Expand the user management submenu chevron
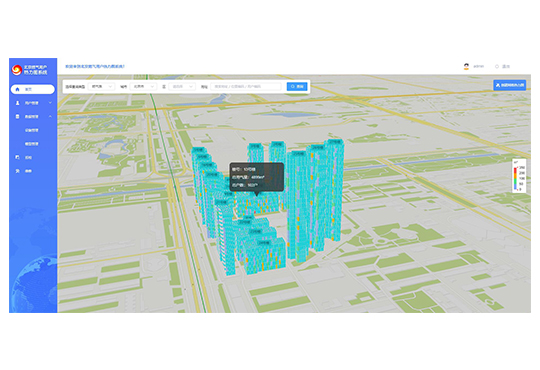This screenshot has height=370, width=540. [50, 103]
